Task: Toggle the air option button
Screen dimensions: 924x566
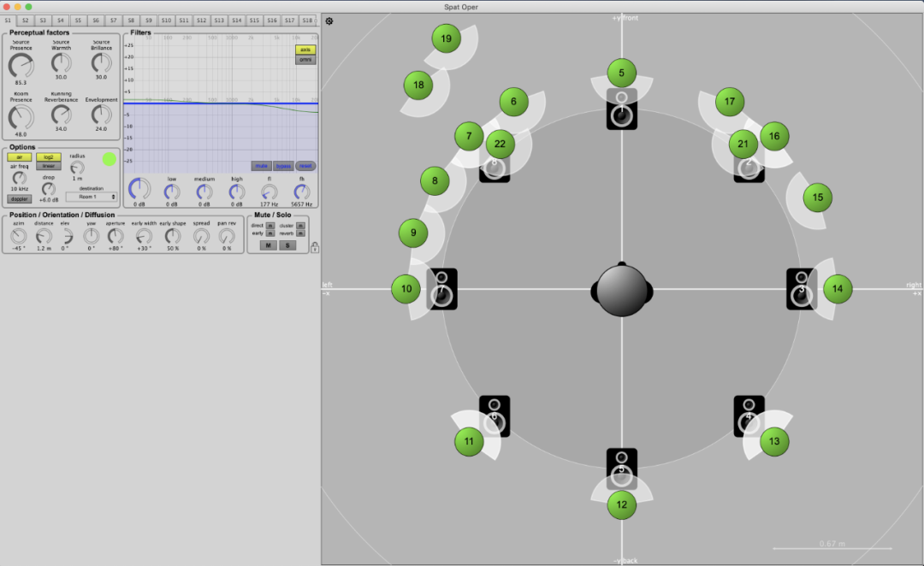Action: click(x=20, y=157)
